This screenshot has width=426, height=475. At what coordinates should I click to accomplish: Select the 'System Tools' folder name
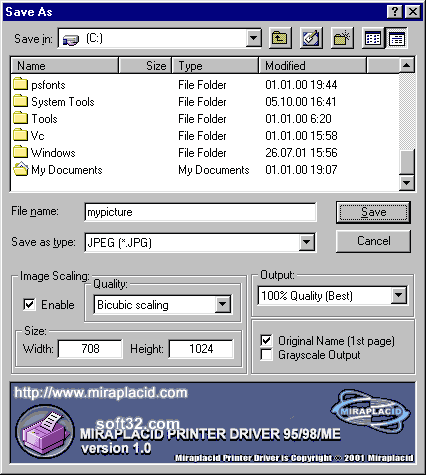[x=63, y=102]
